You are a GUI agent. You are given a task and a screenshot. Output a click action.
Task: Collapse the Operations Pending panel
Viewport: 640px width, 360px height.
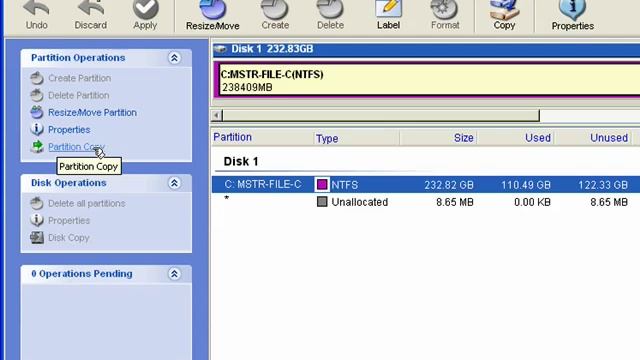click(174, 274)
